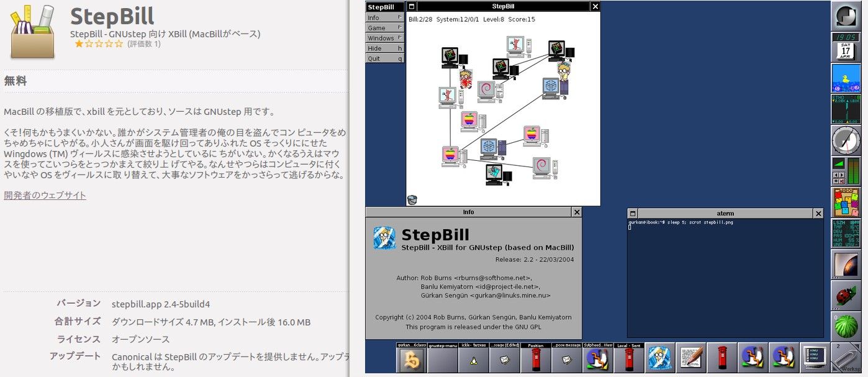This screenshot has height=377, width=868.
Task: Open the gurkan claws S miniwindow icon
Action: tap(412, 357)
